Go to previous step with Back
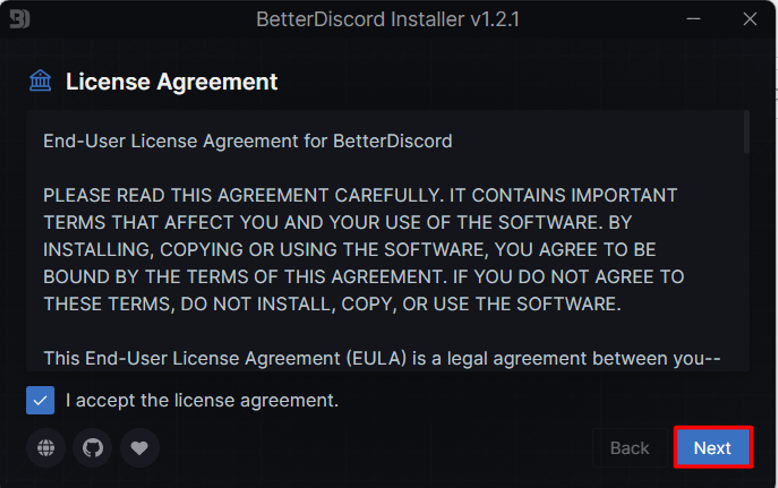The height and width of the screenshot is (488, 778). pyautogui.click(x=630, y=448)
